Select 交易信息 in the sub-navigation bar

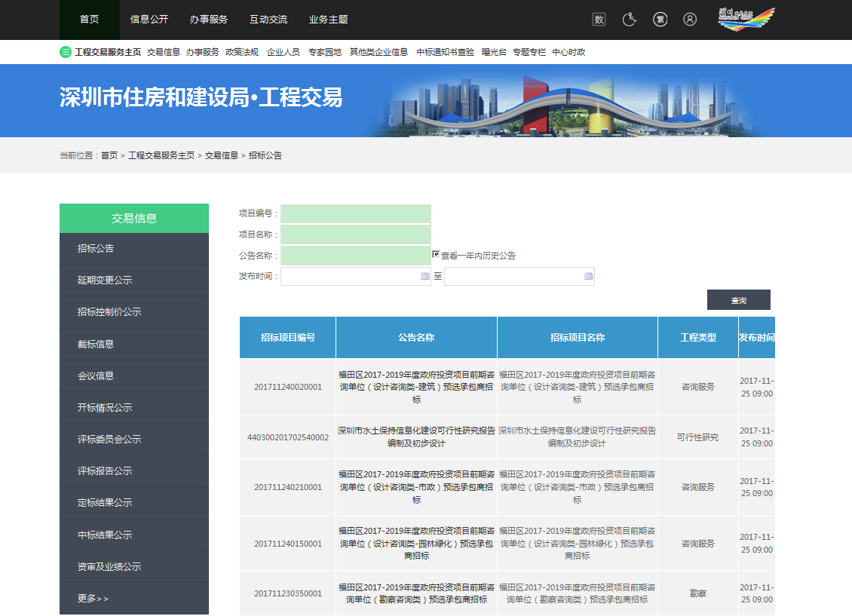point(164,52)
